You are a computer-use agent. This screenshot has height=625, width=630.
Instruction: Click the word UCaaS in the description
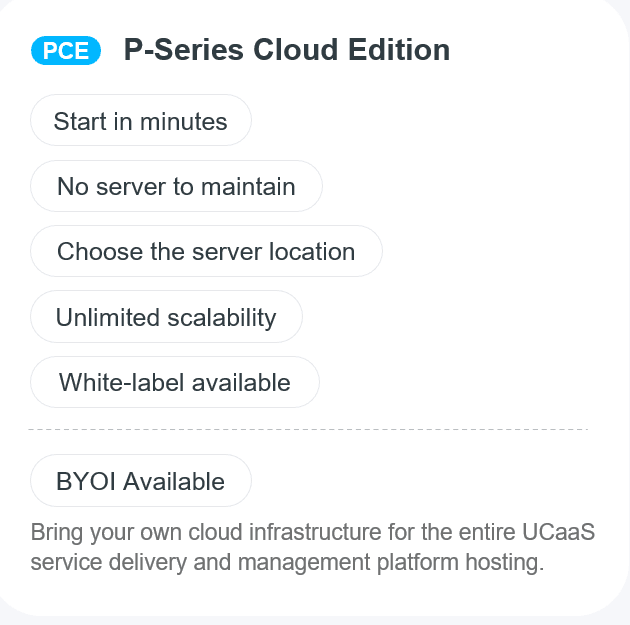[558, 532]
